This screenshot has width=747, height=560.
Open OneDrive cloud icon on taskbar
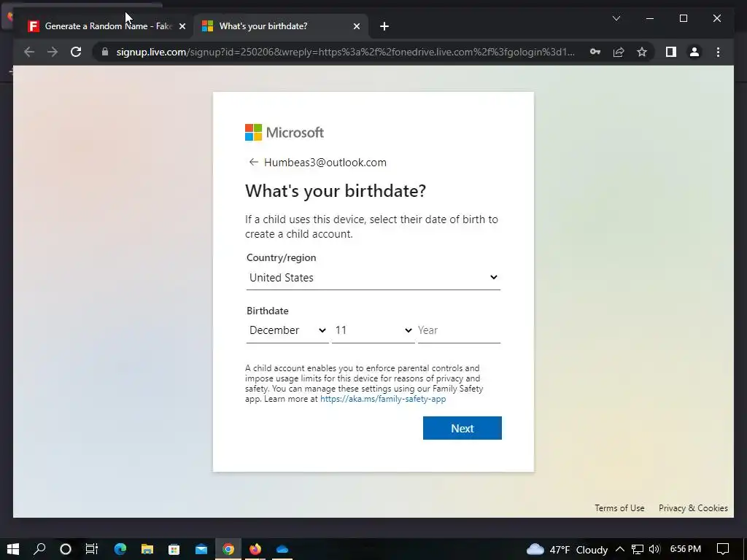point(282,549)
